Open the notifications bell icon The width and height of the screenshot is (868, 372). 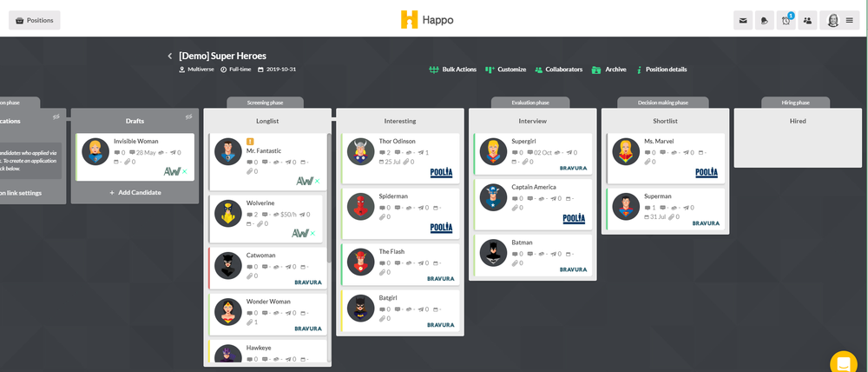(765, 21)
